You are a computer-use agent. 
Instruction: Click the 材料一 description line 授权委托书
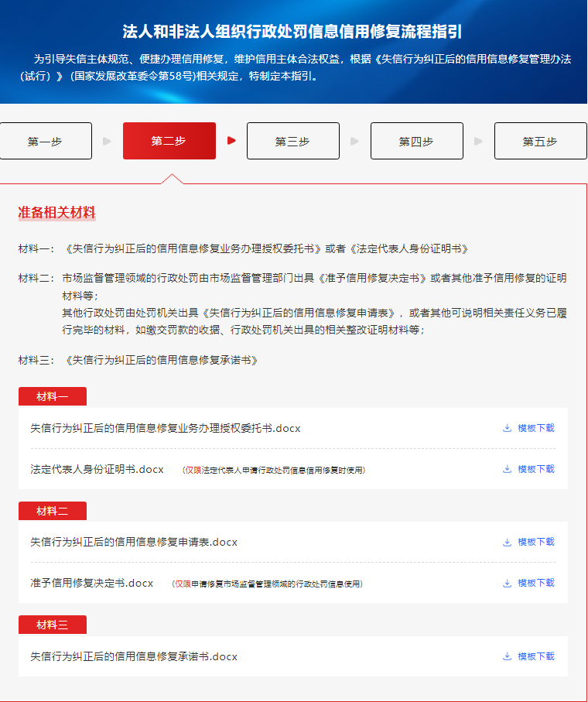[x=243, y=249]
